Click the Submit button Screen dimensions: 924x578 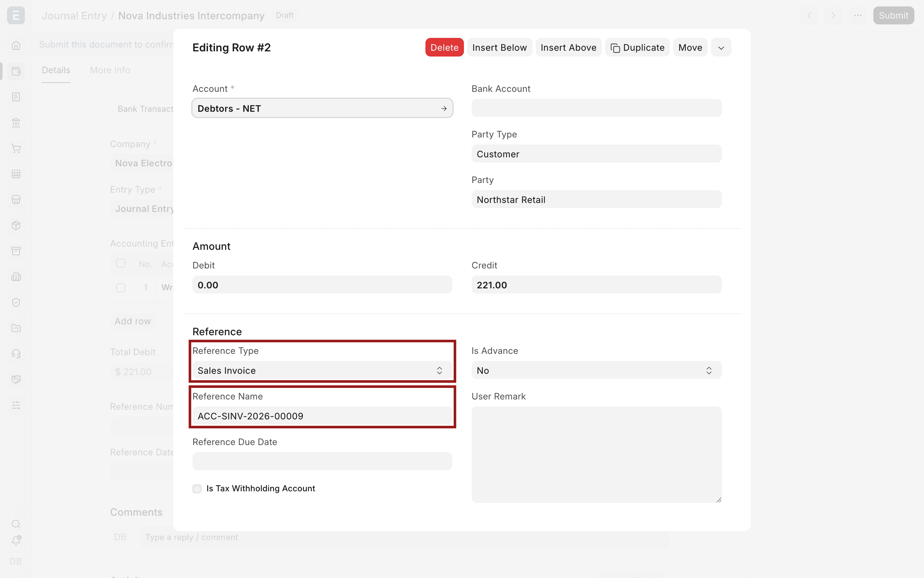(894, 15)
